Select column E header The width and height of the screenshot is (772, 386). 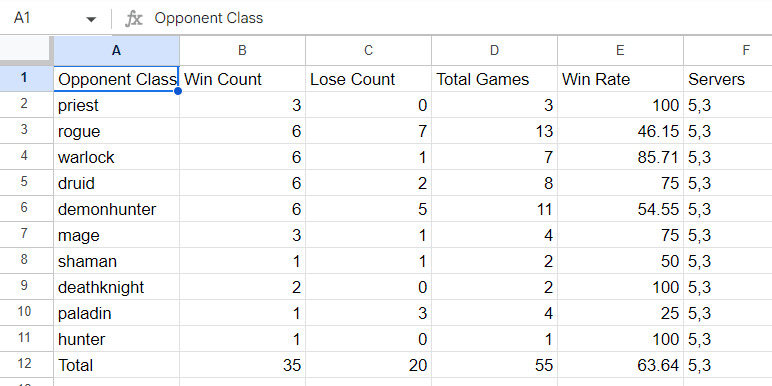click(x=620, y=51)
